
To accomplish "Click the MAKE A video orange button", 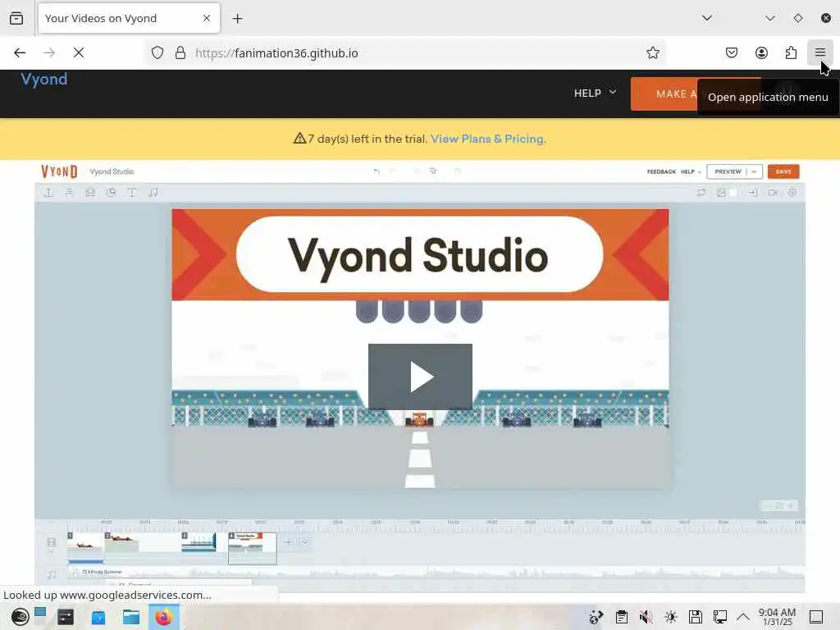I will (x=664, y=94).
